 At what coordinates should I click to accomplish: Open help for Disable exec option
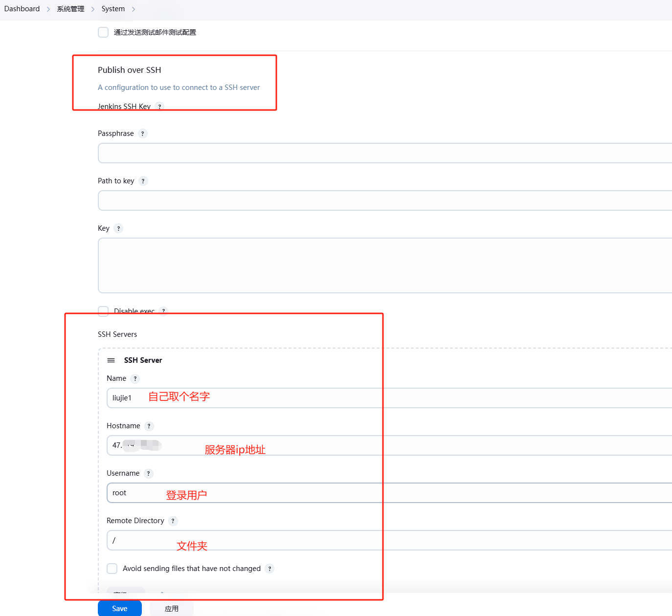click(x=163, y=311)
